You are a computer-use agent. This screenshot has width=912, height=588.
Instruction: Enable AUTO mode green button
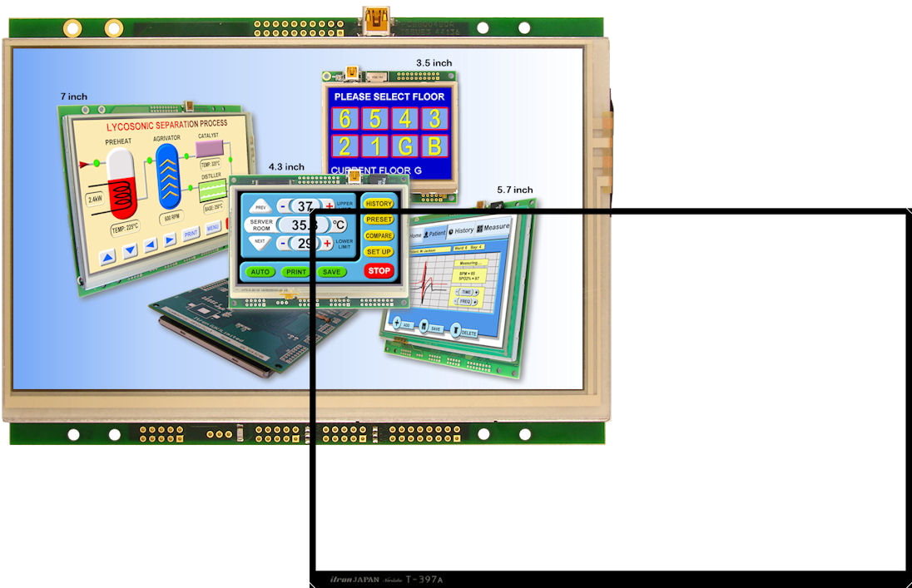(260, 272)
